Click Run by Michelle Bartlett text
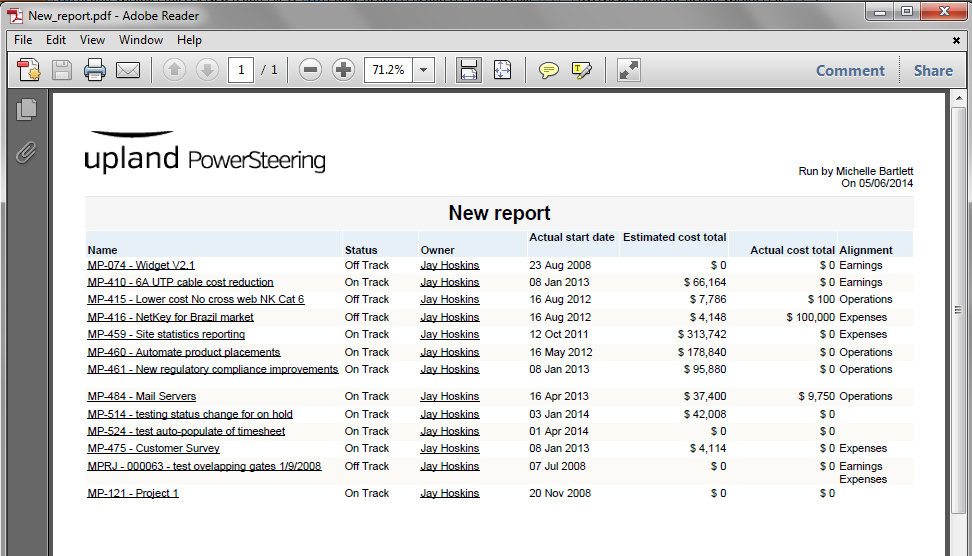 (x=855, y=171)
